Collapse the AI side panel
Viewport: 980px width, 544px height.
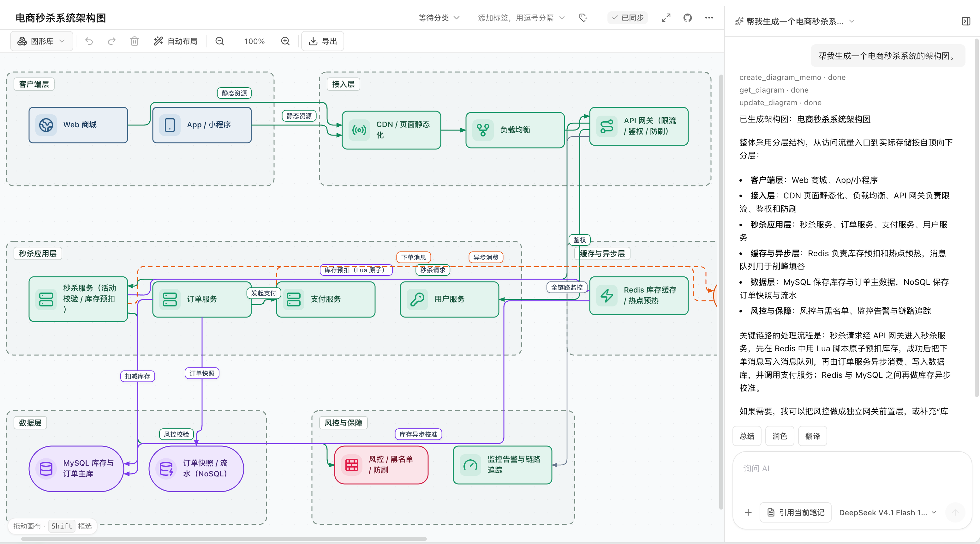click(x=966, y=21)
